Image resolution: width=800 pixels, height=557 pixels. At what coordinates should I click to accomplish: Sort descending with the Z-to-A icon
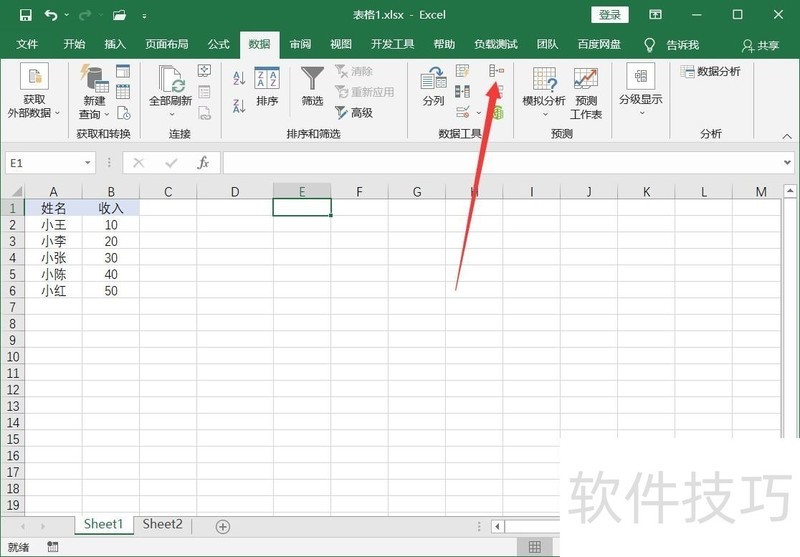(239, 106)
